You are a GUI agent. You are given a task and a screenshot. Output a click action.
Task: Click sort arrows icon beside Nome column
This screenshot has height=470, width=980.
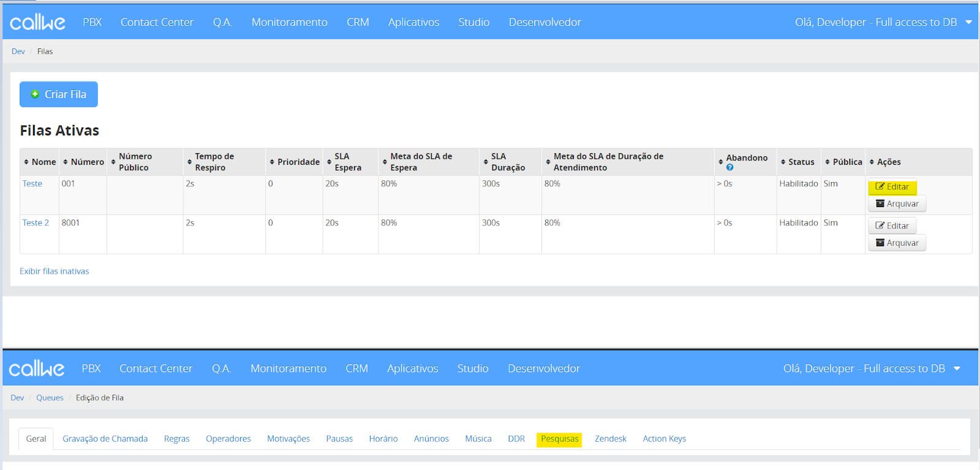click(26, 162)
